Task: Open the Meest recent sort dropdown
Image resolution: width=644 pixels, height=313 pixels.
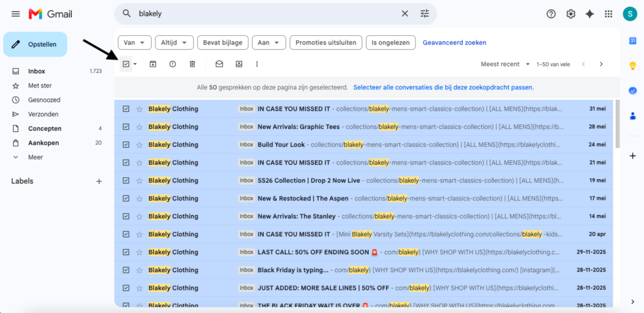Action: 506,64
